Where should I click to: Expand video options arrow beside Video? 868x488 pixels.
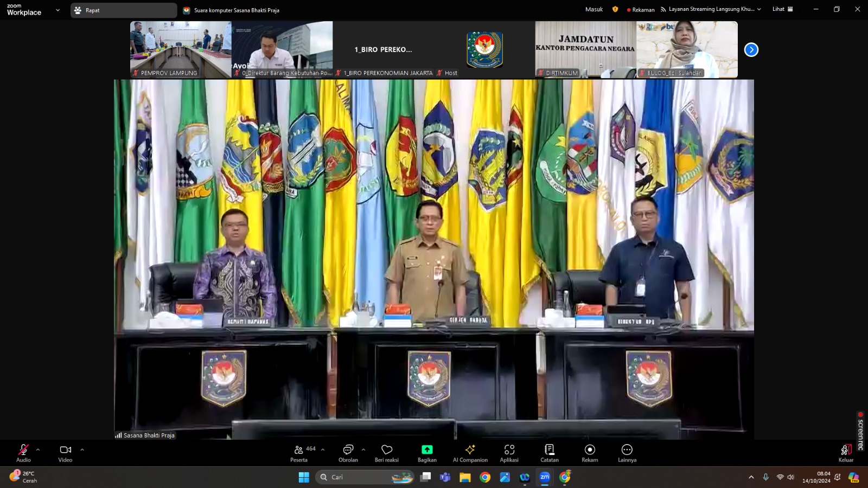click(x=82, y=450)
